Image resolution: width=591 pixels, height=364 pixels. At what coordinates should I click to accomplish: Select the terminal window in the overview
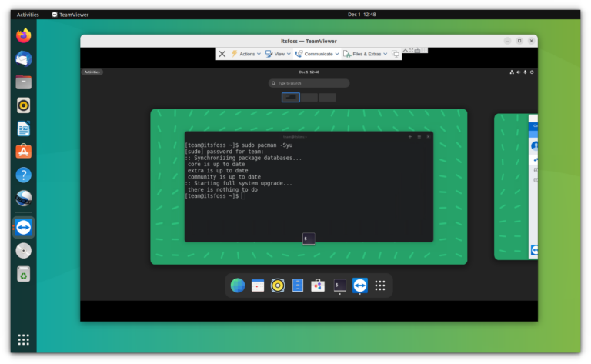pos(309,186)
